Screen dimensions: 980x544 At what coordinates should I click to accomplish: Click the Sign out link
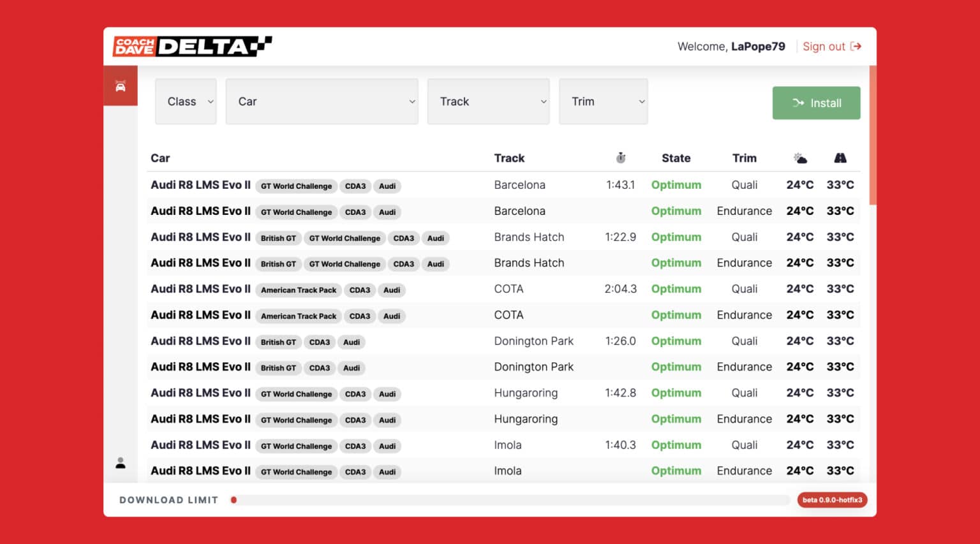pos(823,47)
